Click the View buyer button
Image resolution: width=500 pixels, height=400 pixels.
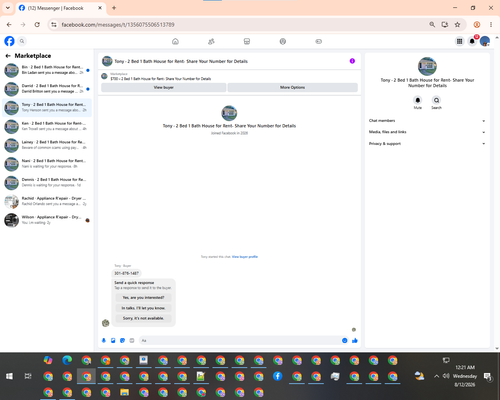164,87
